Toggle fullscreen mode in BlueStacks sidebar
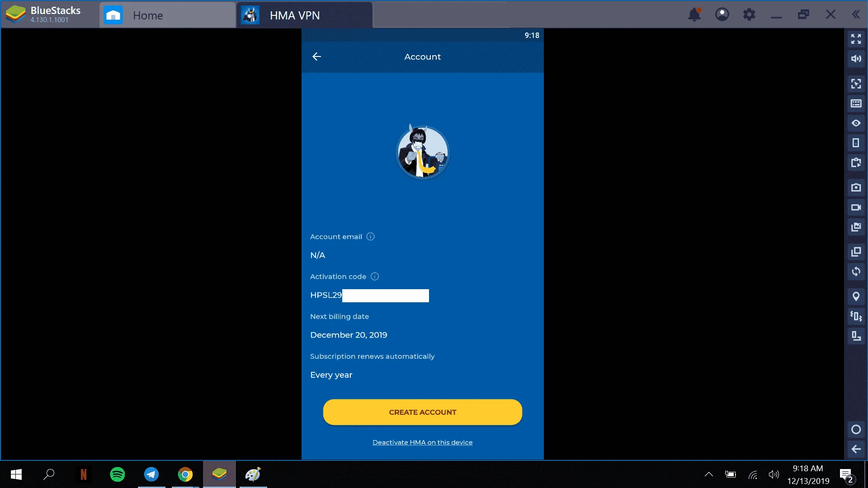 [856, 39]
